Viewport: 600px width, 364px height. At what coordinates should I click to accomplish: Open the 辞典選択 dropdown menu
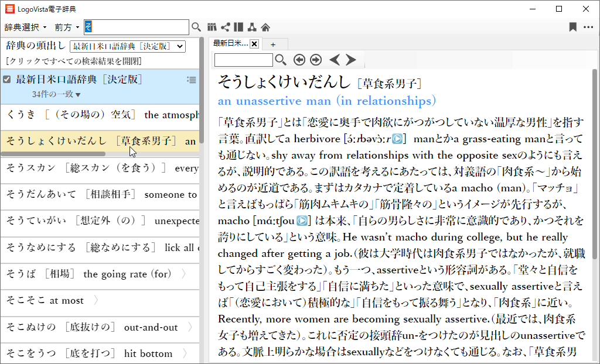pos(25,28)
